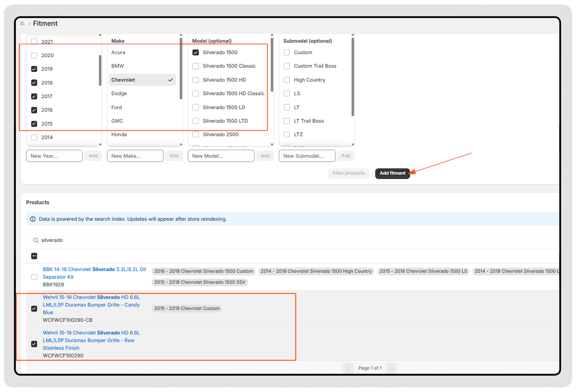Click the breadcrumb home icon beside Fitment
This screenshot has height=392, width=577.
point(22,23)
